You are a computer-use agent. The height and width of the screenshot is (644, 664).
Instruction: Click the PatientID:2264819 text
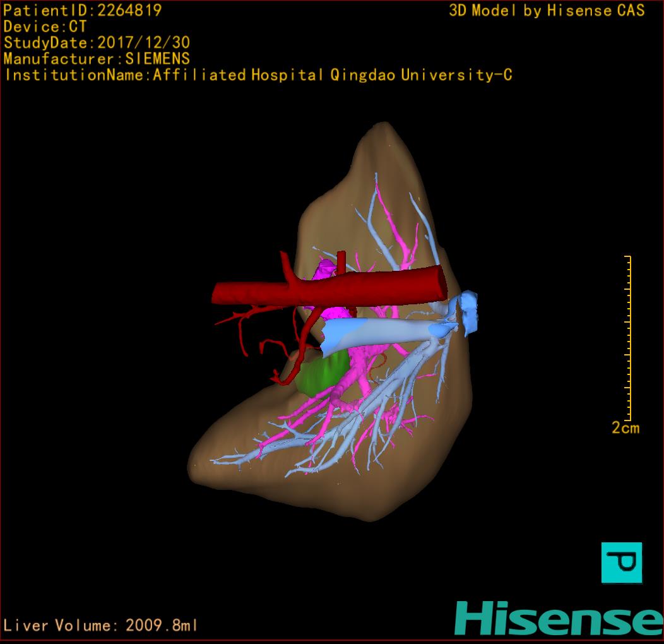coord(83,10)
